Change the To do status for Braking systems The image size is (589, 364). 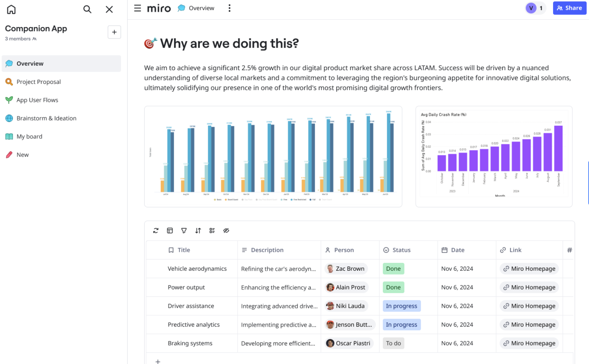pos(393,343)
